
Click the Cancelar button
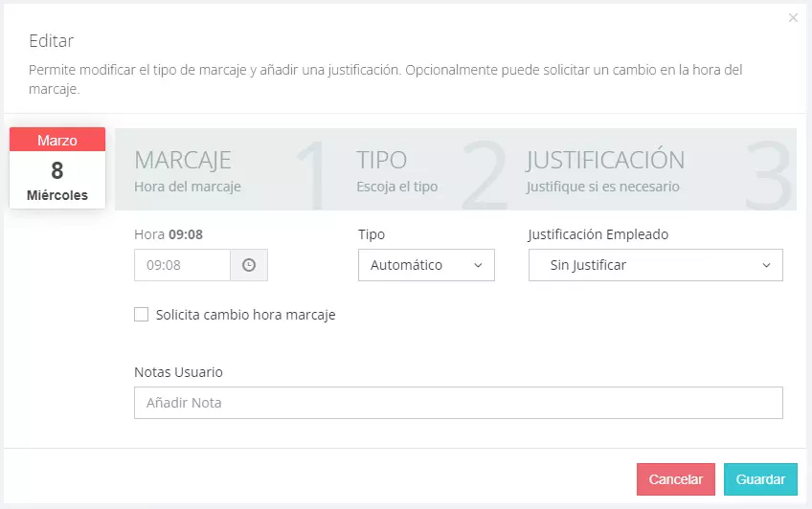676,479
